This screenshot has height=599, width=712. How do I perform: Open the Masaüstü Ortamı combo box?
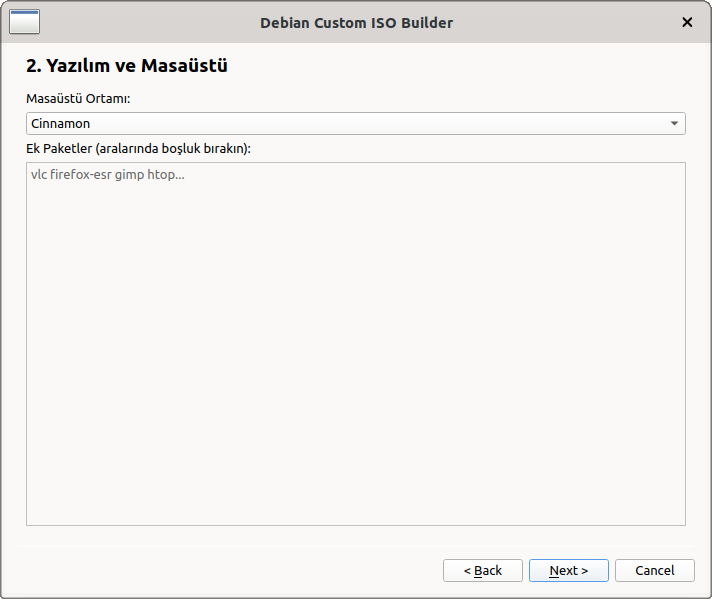click(355, 124)
